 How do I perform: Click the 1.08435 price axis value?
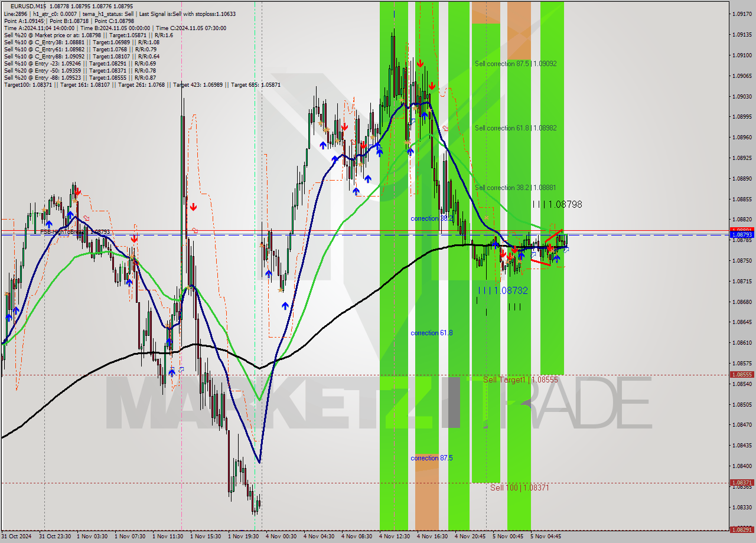coord(742,446)
